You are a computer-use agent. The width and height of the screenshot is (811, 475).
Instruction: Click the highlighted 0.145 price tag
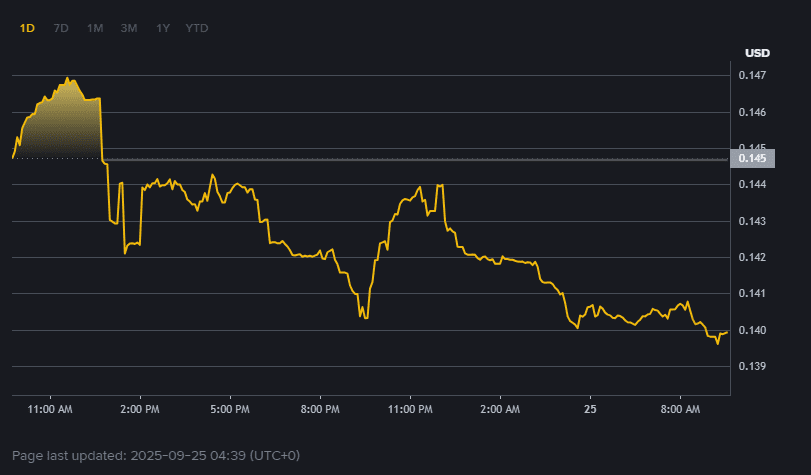point(754,158)
